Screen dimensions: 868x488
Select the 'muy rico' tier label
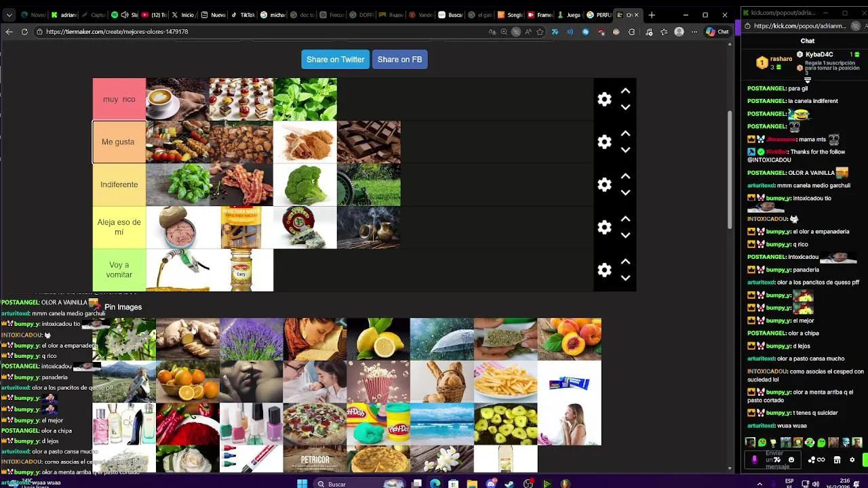click(119, 100)
